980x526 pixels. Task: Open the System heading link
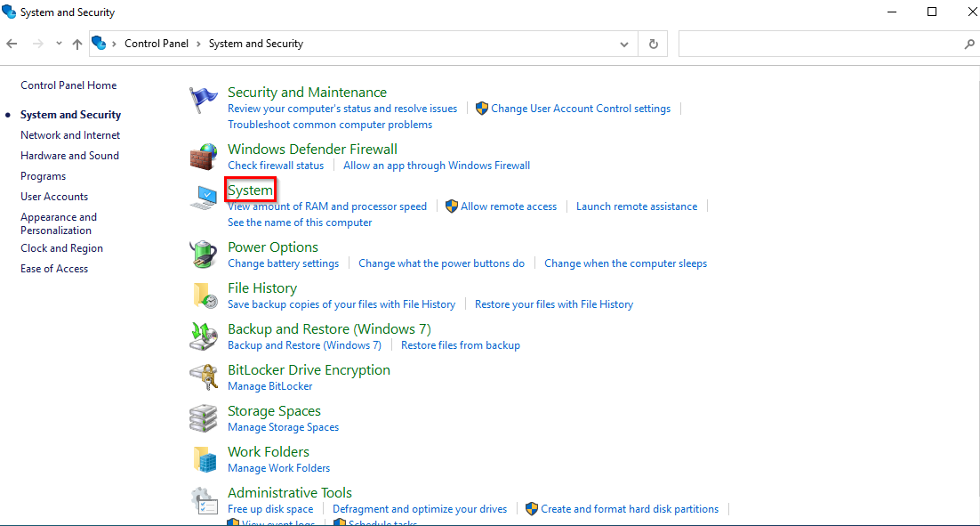point(250,190)
